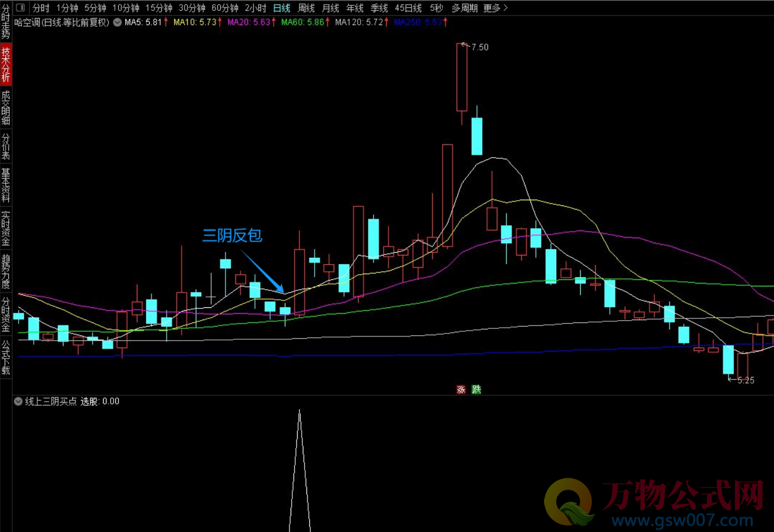774x532 pixels.
Task: Click the signal spike in the sub-chart
Action: 299,470
